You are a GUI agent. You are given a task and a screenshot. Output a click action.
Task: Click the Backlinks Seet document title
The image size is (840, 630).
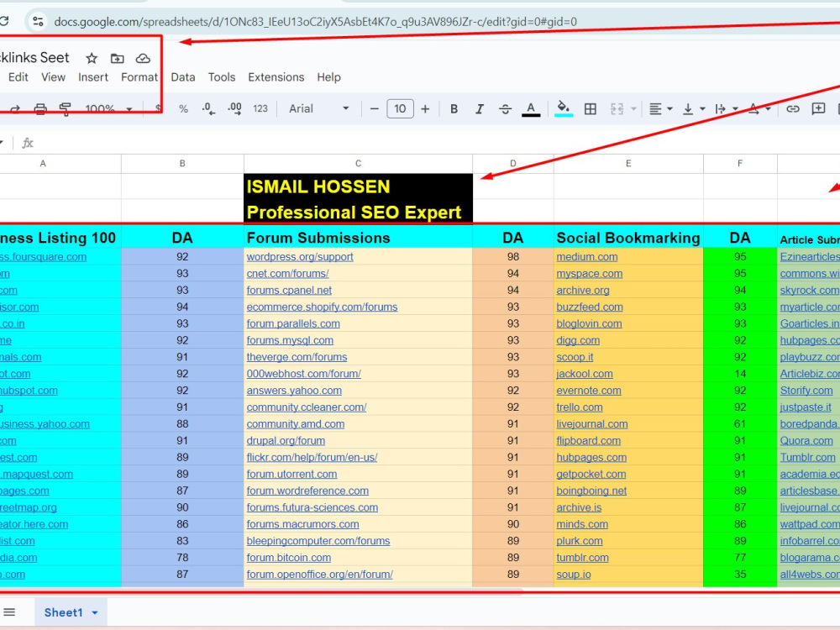coord(34,58)
